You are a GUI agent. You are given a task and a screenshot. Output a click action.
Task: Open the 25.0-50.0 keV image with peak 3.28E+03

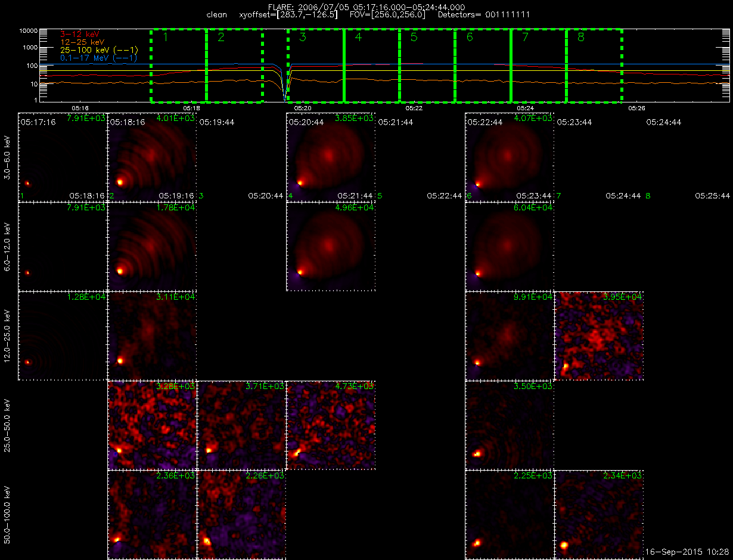click(152, 425)
